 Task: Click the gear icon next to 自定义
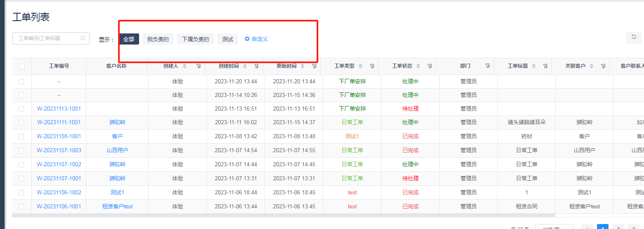tap(247, 39)
